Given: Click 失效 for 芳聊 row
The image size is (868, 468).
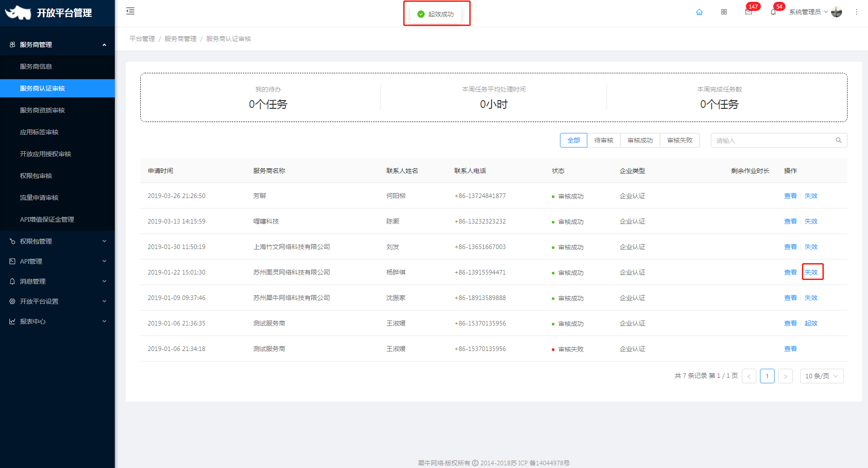Looking at the screenshot, I should click(811, 196).
